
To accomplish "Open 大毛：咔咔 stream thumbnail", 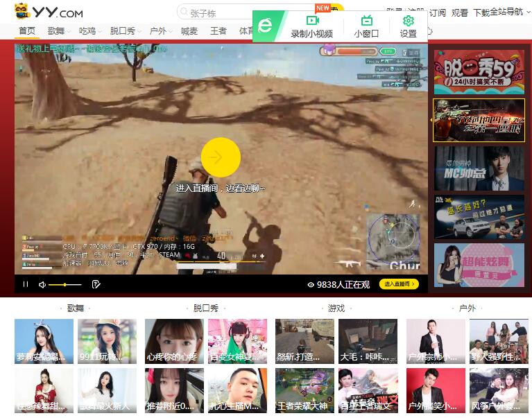I will (x=368, y=341).
